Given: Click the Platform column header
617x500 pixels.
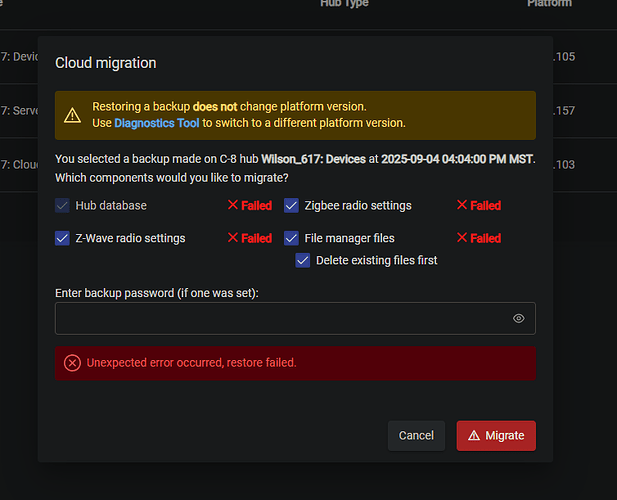Looking at the screenshot, I should (x=549, y=4).
